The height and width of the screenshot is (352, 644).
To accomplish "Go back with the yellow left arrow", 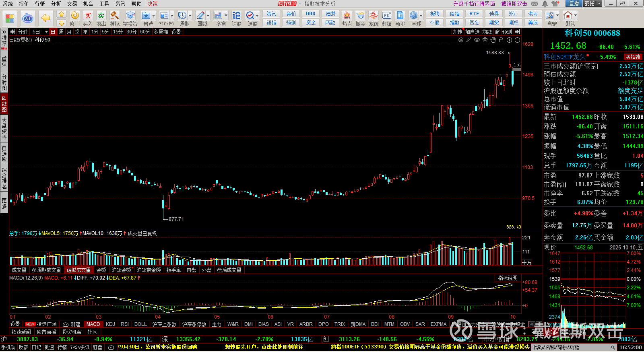I will 46,18.
